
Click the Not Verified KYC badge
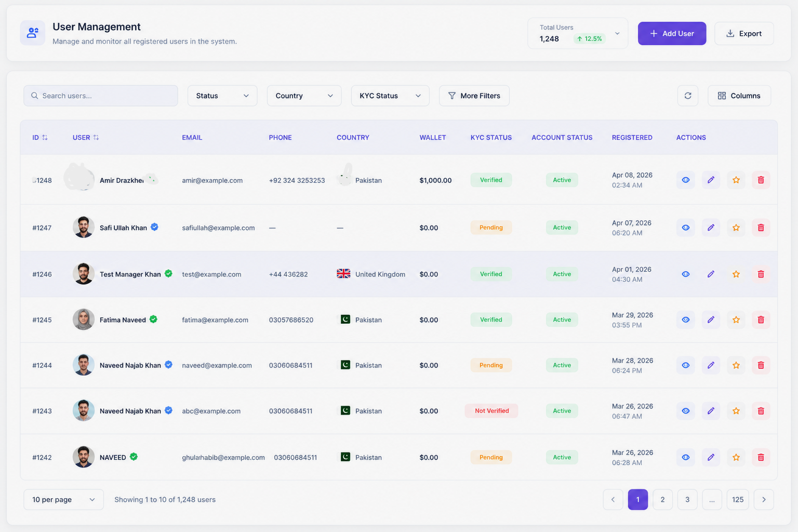click(491, 411)
